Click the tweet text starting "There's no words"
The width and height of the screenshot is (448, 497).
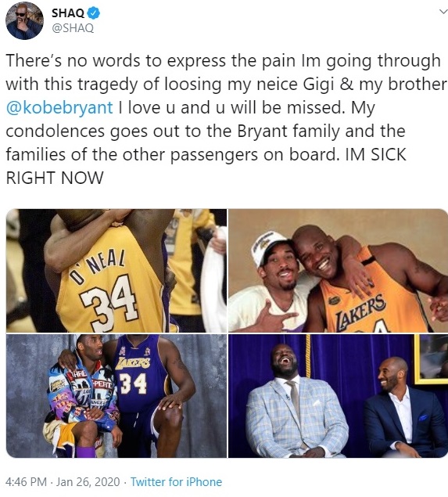click(x=223, y=119)
